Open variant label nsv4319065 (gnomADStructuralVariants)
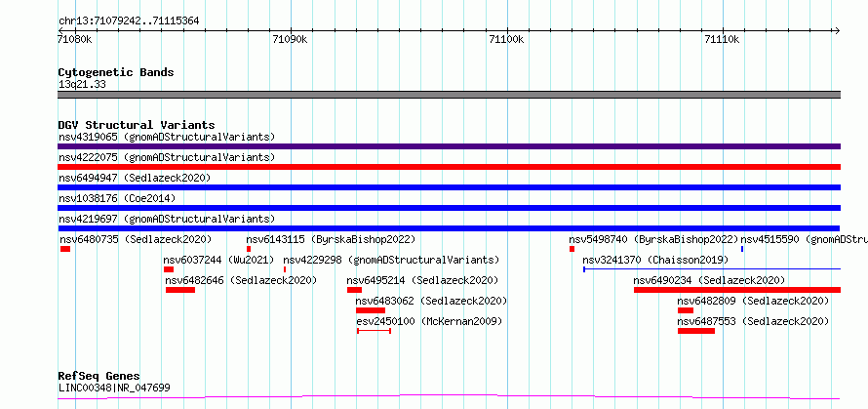 coord(167,137)
